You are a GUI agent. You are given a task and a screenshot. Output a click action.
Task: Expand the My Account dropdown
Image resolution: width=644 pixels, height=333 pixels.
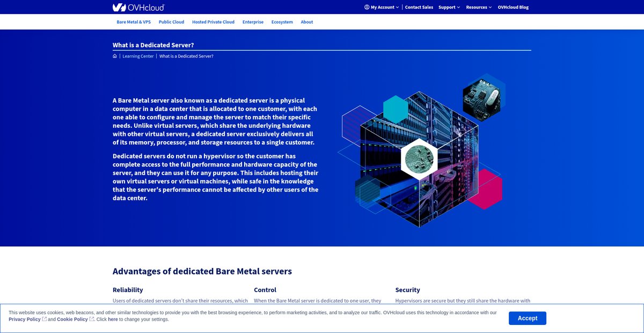point(382,8)
